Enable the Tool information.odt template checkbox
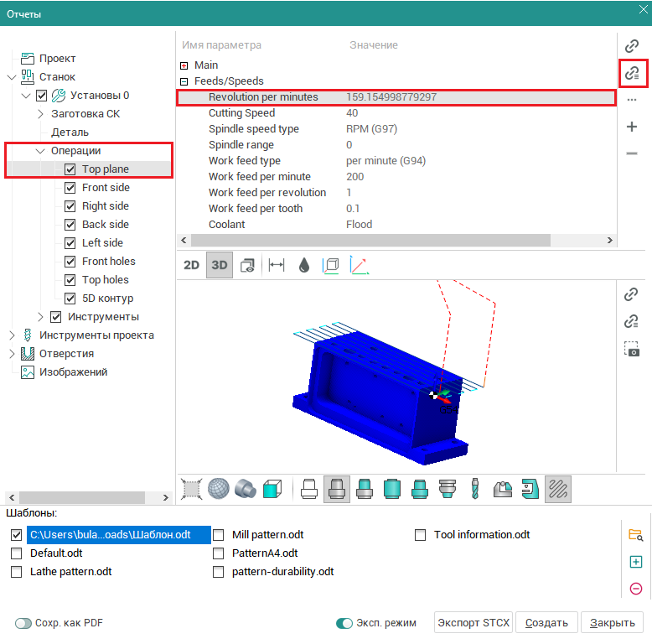 pos(420,535)
